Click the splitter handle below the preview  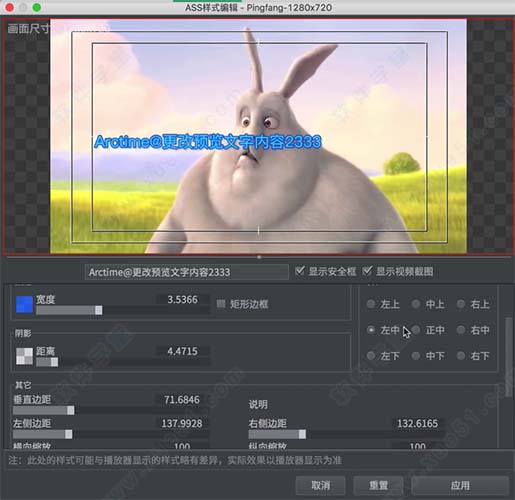(x=259, y=257)
